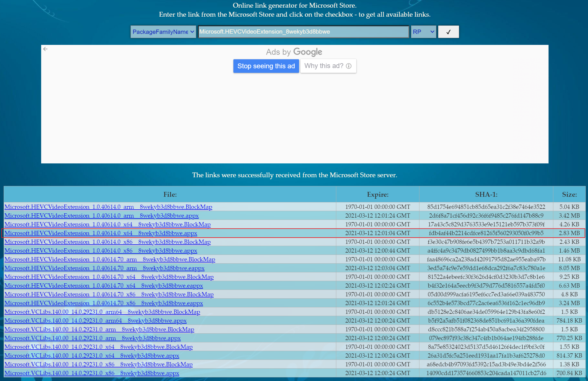
Task: Click the Size column header
Action: (x=569, y=194)
